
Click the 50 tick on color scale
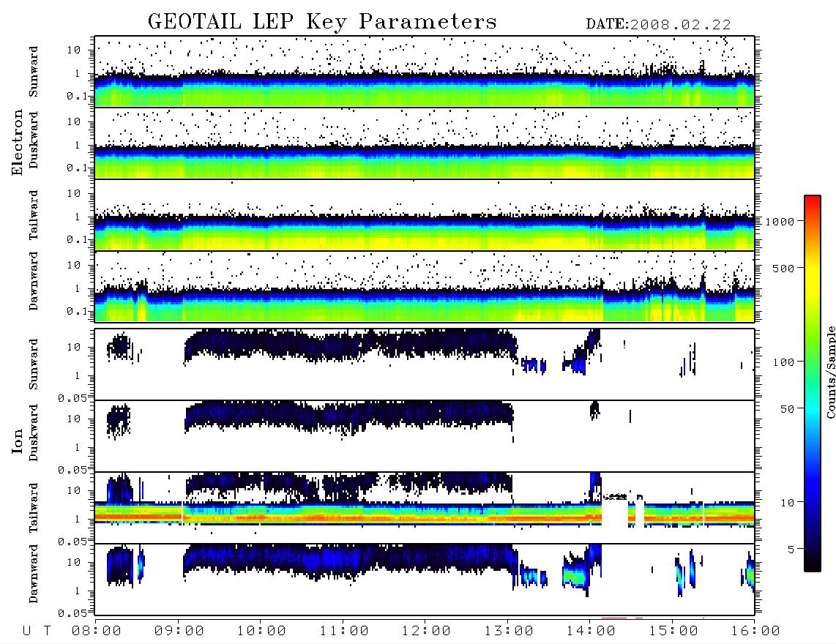pos(787,409)
